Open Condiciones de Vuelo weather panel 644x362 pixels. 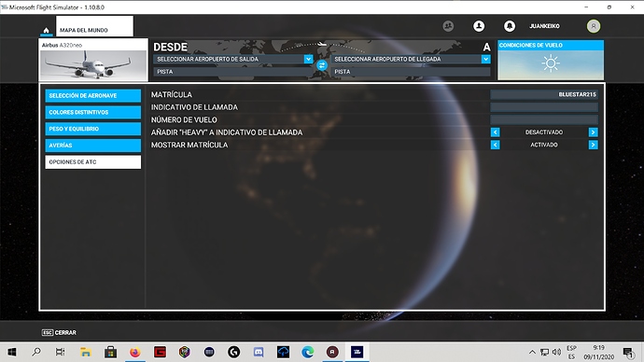551,60
